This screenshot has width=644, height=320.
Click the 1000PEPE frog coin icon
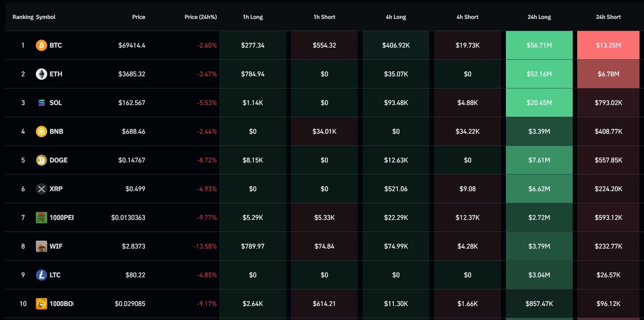click(41, 218)
